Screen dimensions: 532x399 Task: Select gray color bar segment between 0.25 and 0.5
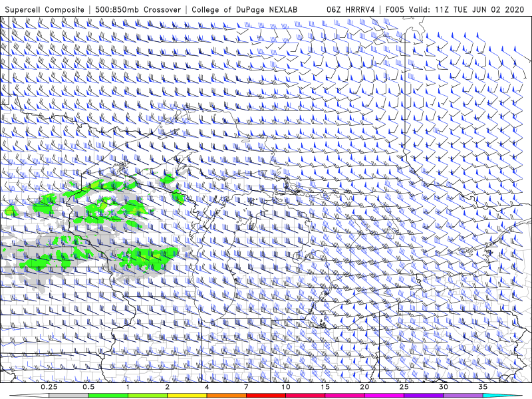(x=68, y=396)
